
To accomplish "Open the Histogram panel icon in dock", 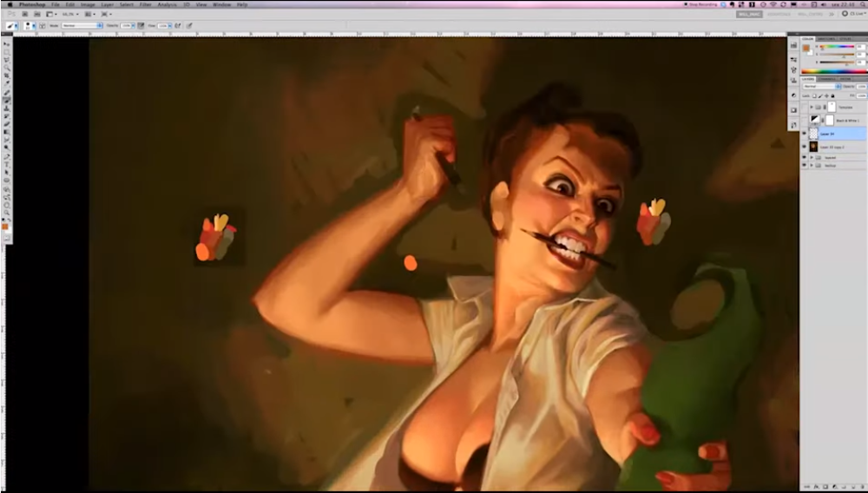I will [x=793, y=45].
